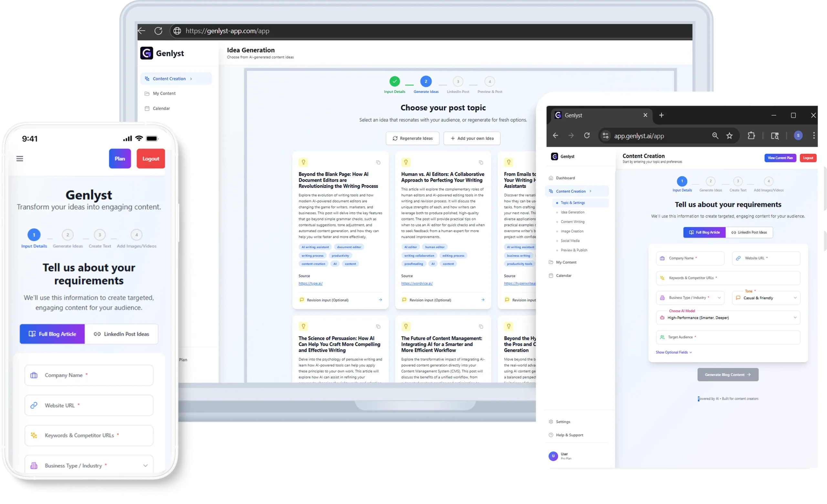The width and height of the screenshot is (827, 504).
Task: Go back in the Chrome window
Action: pyautogui.click(x=555, y=136)
